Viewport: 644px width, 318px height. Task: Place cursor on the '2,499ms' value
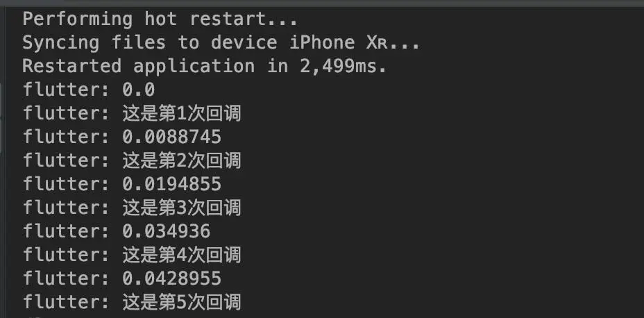pos(339,67)
